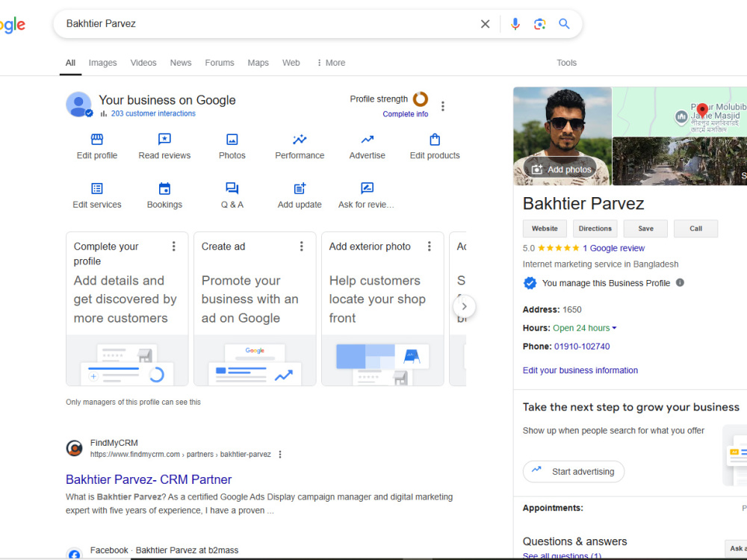Click Start advertising button
Image resolution: width=747 pixels, height=560 pixels.
click(x=574, y=471)
